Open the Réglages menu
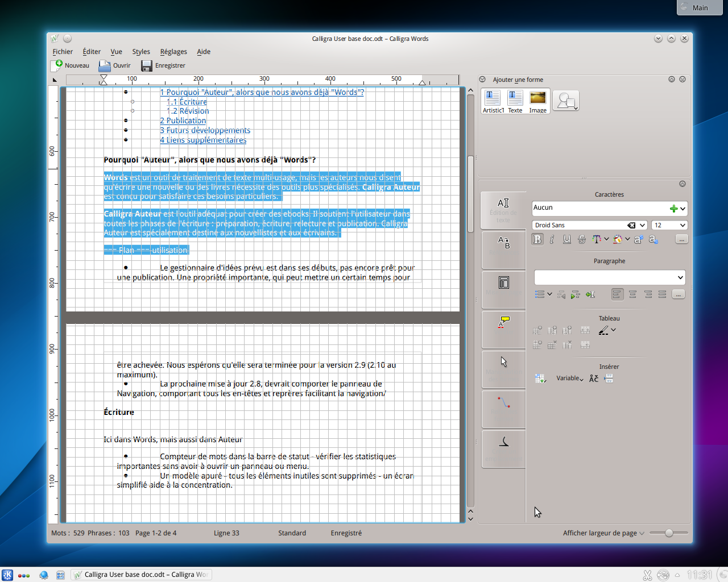 pos(173,52)
